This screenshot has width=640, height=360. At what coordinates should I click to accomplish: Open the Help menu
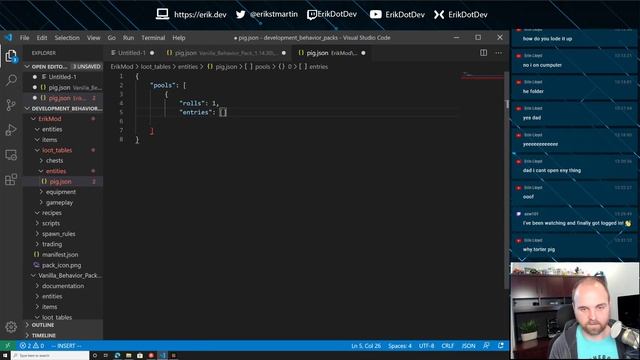179,38
